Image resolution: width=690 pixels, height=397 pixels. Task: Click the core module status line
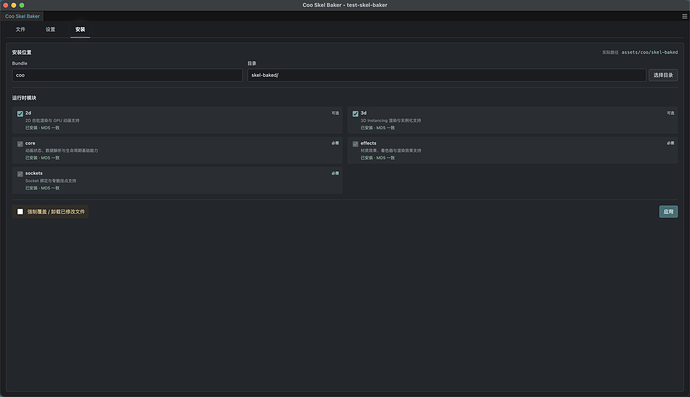42,158
